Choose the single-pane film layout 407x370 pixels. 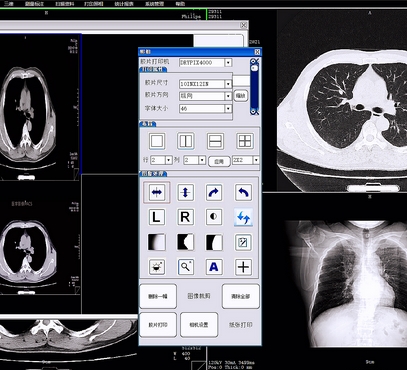tap(157, 141)
